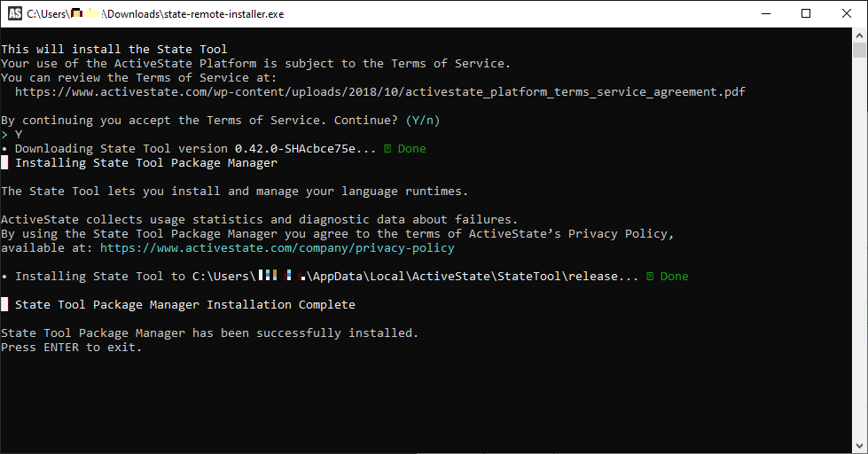This screenshot has width=868, height=454.
Task: Click version text '0.42.0-SHAcbce75e...'
Action: (305, 148)
